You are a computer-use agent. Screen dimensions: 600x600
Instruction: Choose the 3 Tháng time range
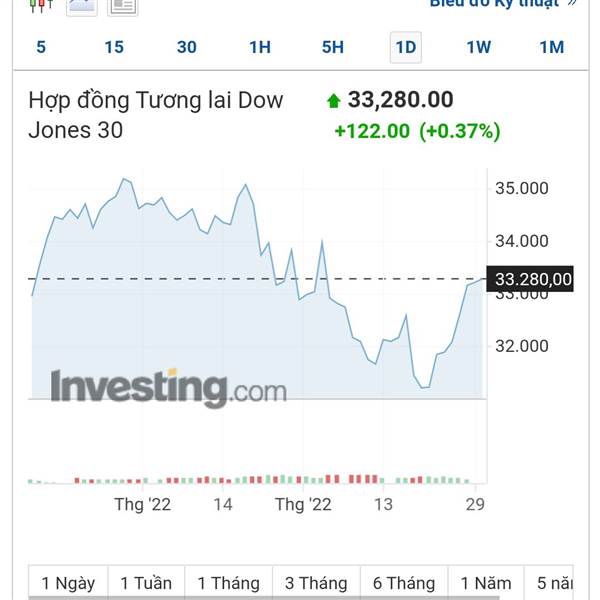[x=316, y=583]
